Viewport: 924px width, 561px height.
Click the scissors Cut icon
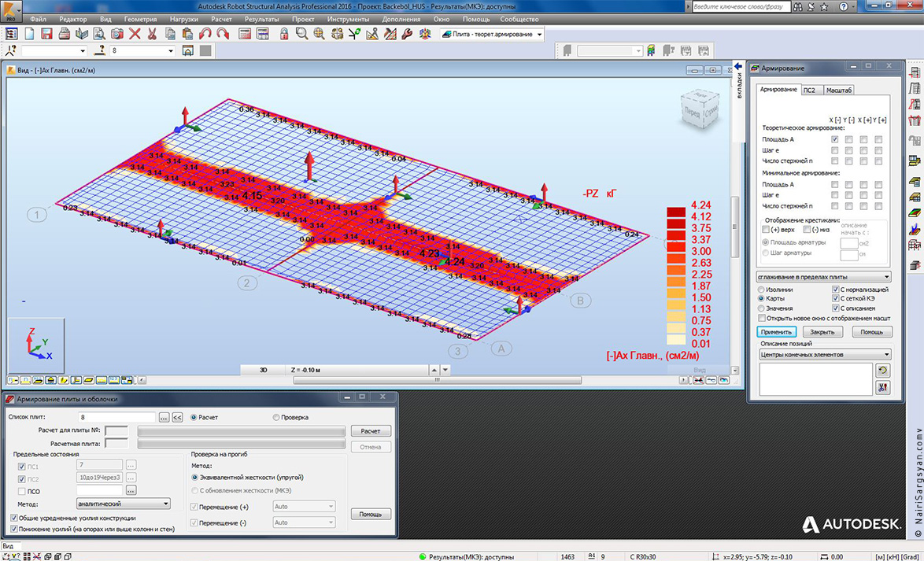[152, 34]
